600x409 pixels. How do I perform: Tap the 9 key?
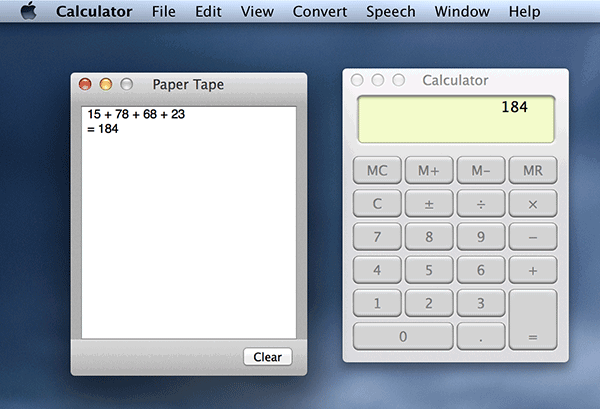[x=481, y=236]
